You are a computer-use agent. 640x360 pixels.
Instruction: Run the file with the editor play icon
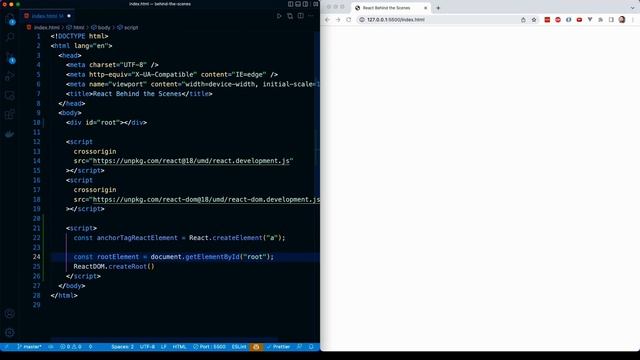279,16
